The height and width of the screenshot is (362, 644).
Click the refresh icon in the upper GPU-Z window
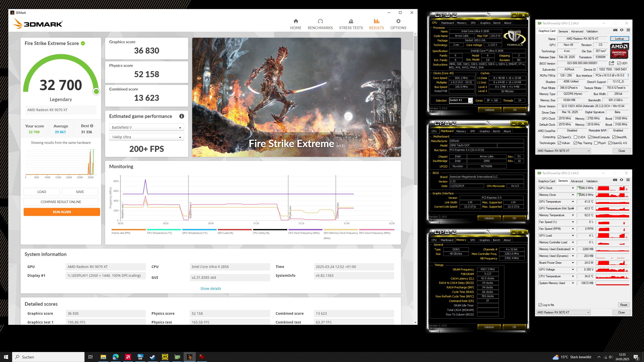pyautogui.click(x=622, y=30)
